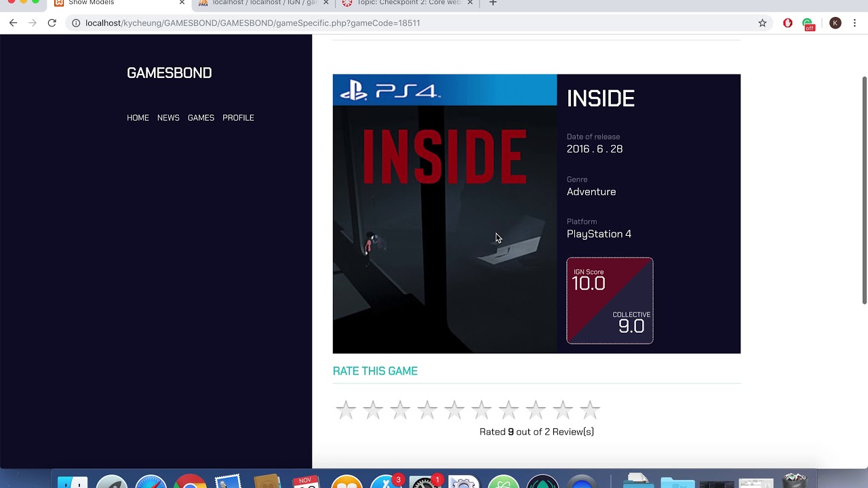Click the RATE THIS GAME heading

pyautogui.click(x=375, y=371)
